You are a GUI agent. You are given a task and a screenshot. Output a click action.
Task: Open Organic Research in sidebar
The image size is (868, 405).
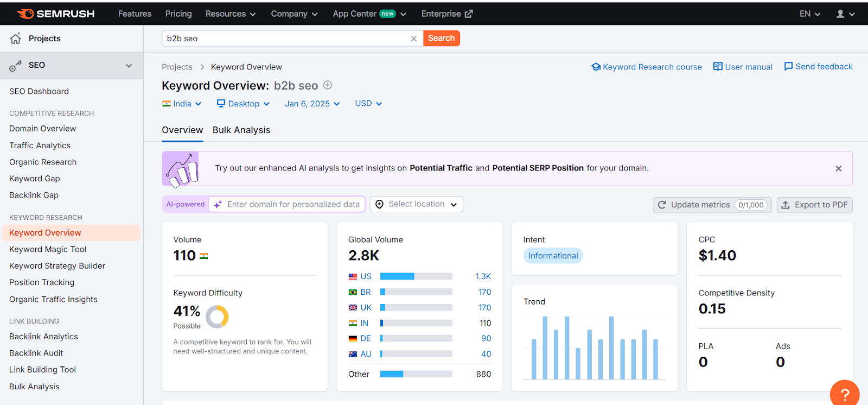43,162
